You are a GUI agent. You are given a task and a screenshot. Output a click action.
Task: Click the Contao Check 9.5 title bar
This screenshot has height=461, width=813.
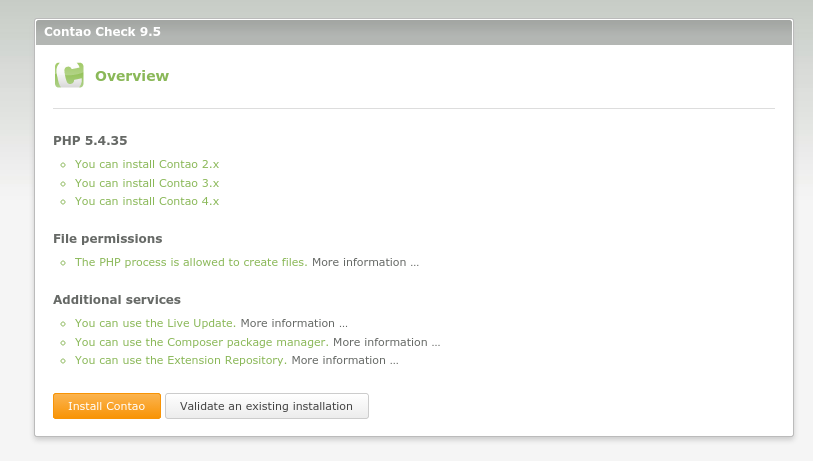414,32
